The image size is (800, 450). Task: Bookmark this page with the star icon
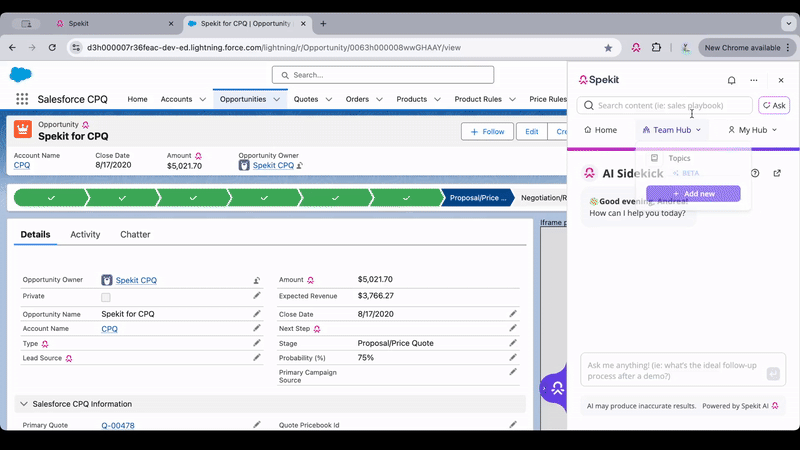(x=608, y=47)
